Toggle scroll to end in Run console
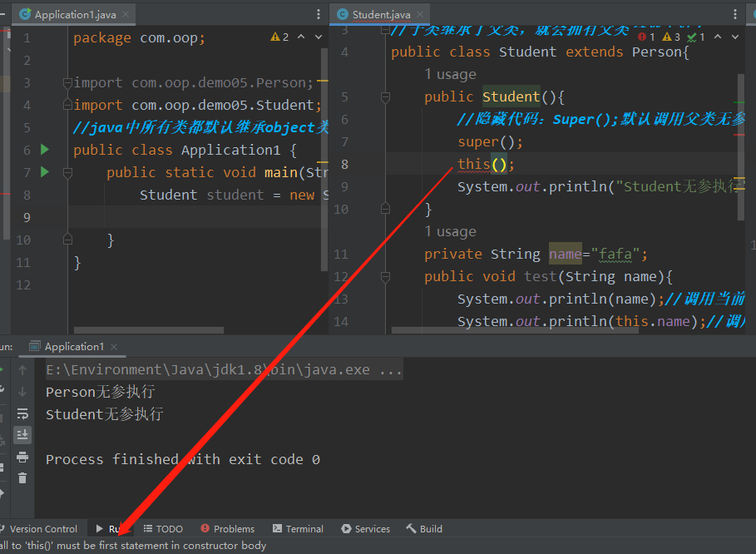The image size is (756, 554). (22, 435)
